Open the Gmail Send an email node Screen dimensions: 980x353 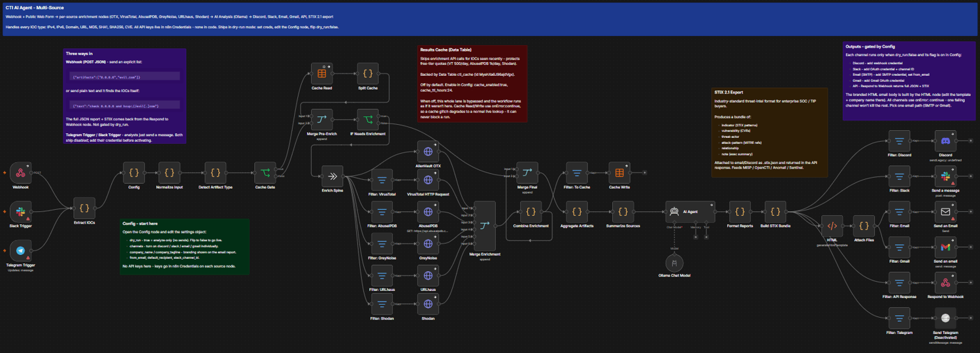(x=945, y=247)
